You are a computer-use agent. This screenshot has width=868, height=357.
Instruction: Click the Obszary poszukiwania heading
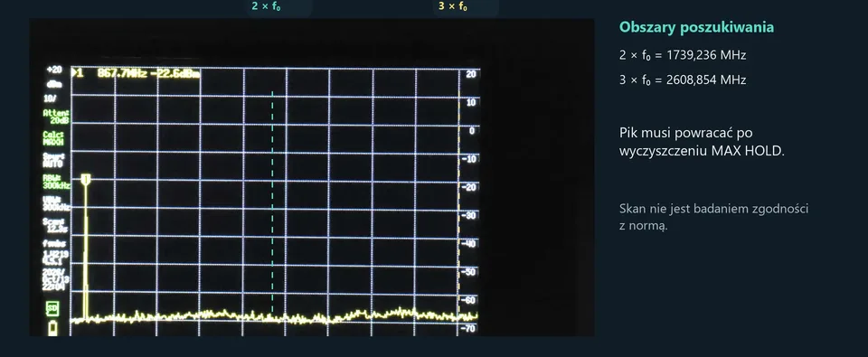coord(696,27)
